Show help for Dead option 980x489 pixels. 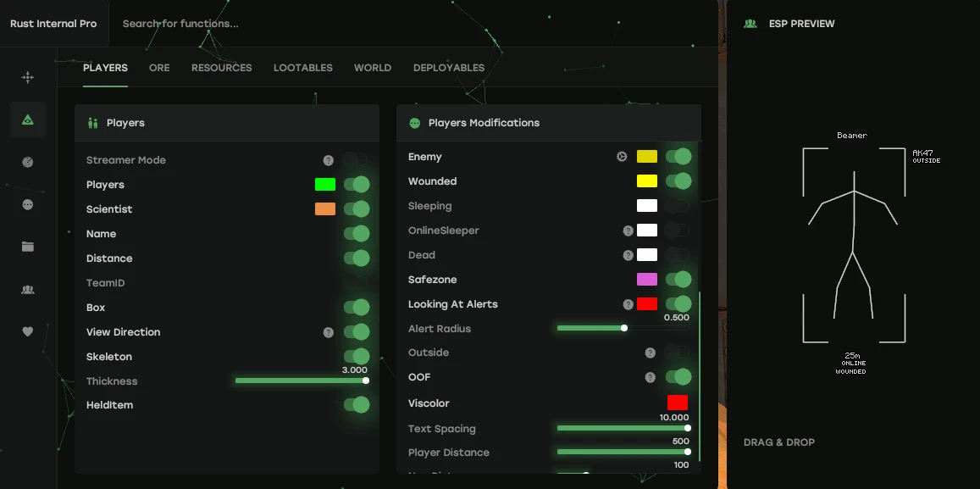(628, 255)
